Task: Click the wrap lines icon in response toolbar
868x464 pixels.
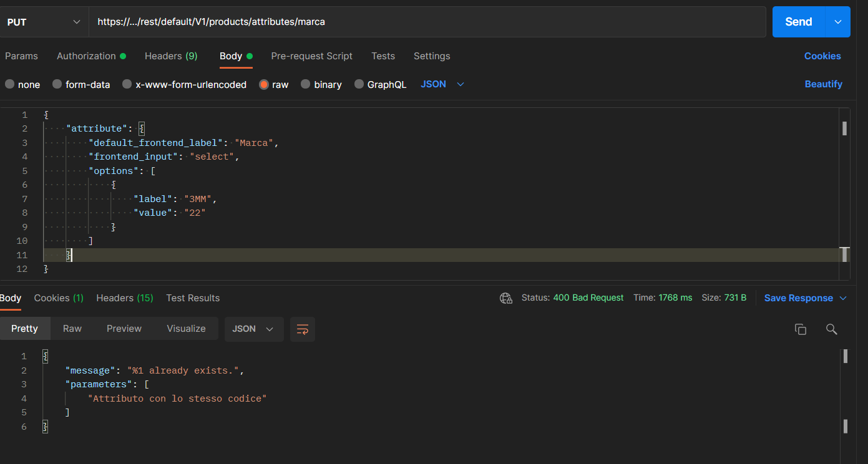Action: coord(303,329)
